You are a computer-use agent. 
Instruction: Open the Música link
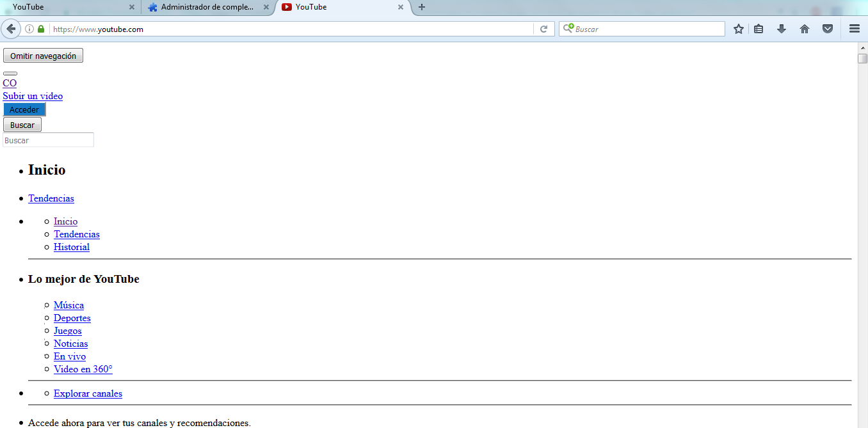coord(68,305)
